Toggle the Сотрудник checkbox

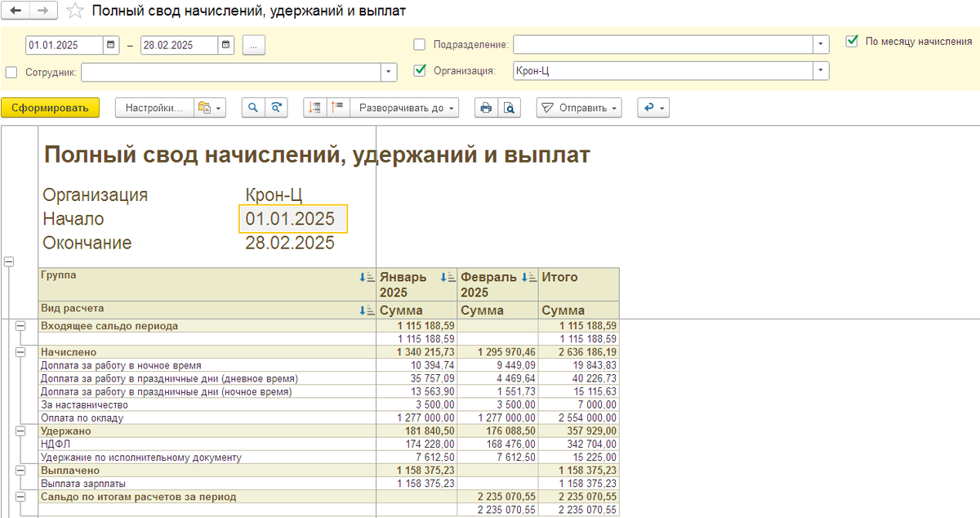[11, 72]
